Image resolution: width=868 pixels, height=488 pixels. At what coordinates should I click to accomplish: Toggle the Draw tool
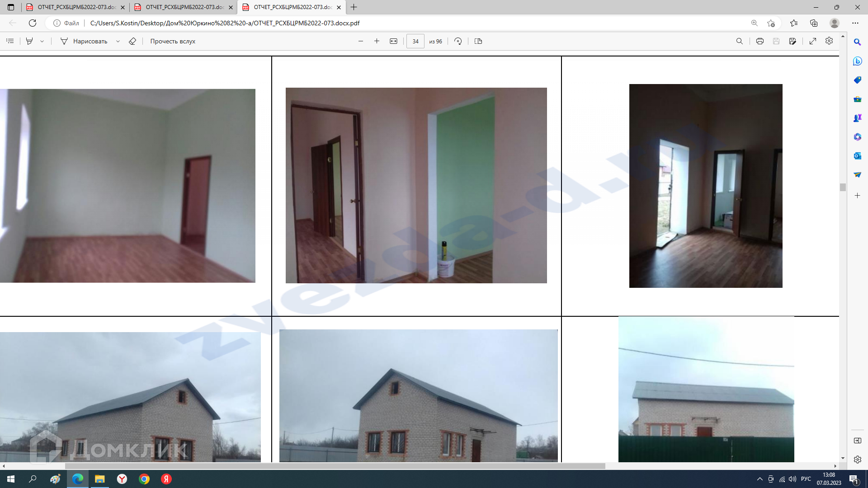click(84, 41)
